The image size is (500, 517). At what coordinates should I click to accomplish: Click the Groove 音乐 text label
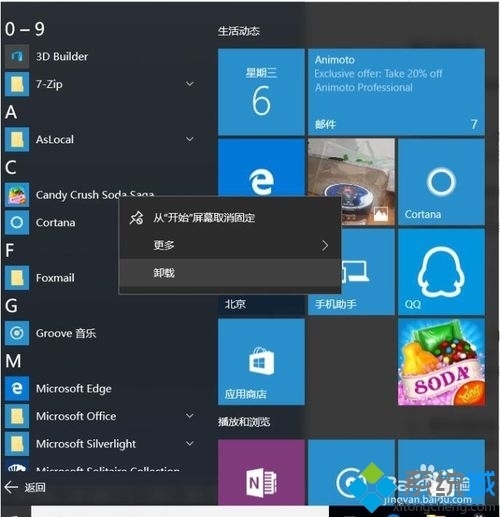[66, 333]
